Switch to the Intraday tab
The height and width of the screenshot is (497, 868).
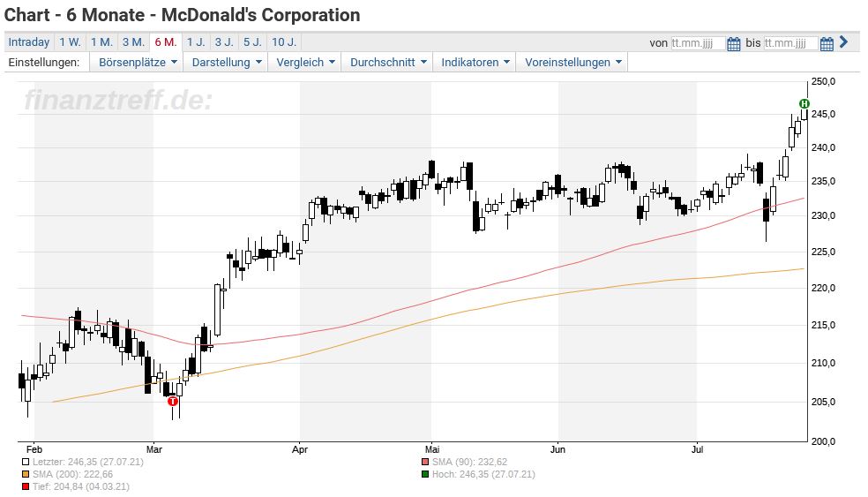pos(29,42)
